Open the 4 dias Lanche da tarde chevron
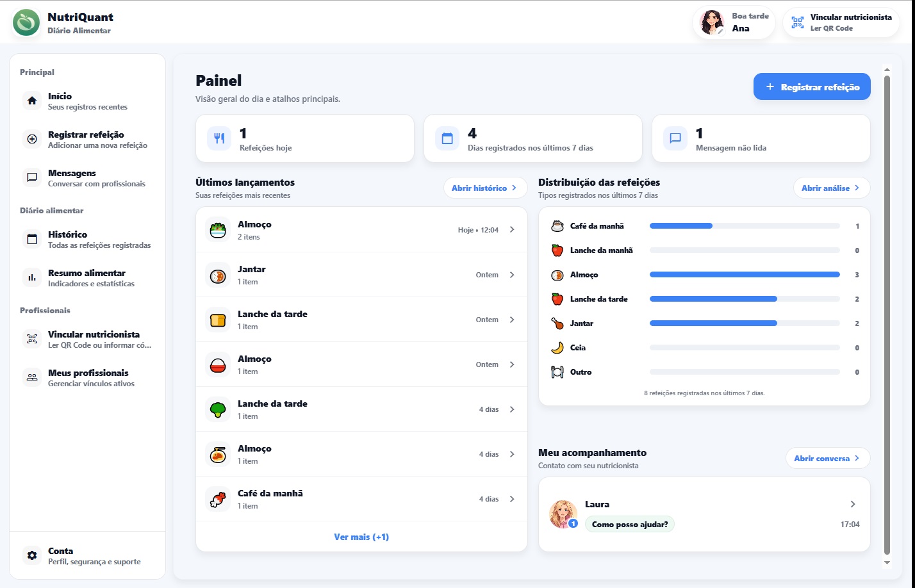 pyautogui.click(x=512, y=409)
